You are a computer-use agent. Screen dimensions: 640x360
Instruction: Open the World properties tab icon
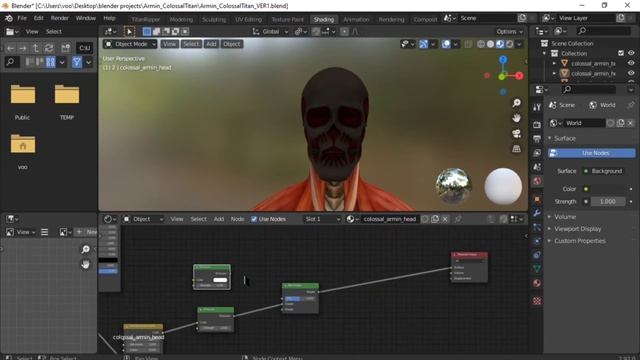click(x=537, y=180)
